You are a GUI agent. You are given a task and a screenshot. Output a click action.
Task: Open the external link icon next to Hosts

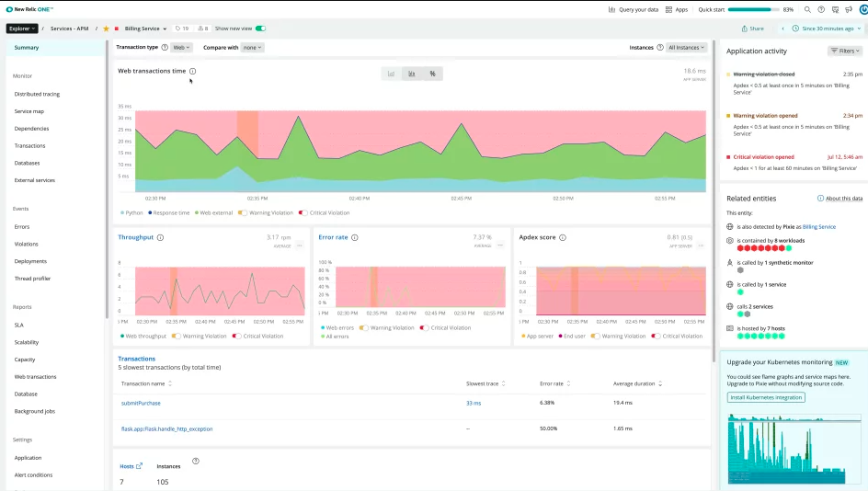tap(140, 466)
